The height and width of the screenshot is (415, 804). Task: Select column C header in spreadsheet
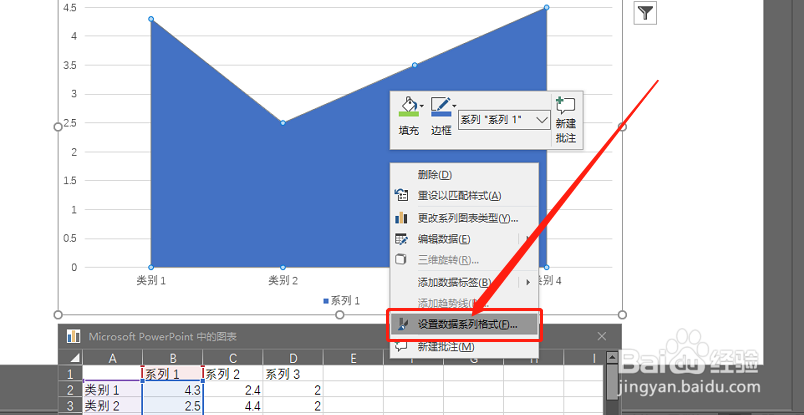[233, 358]
